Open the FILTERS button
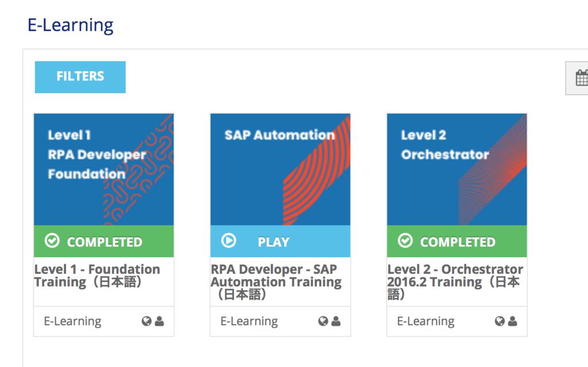 80,77
